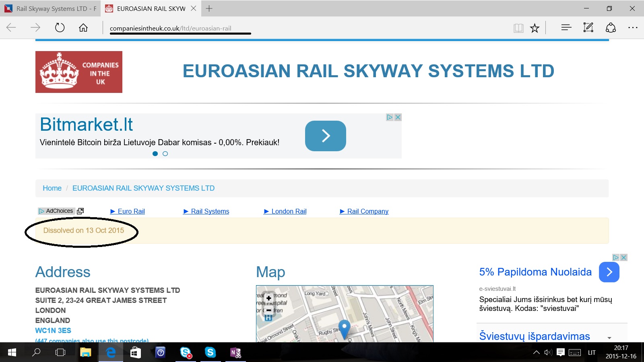Make a web note

[588, 27]
